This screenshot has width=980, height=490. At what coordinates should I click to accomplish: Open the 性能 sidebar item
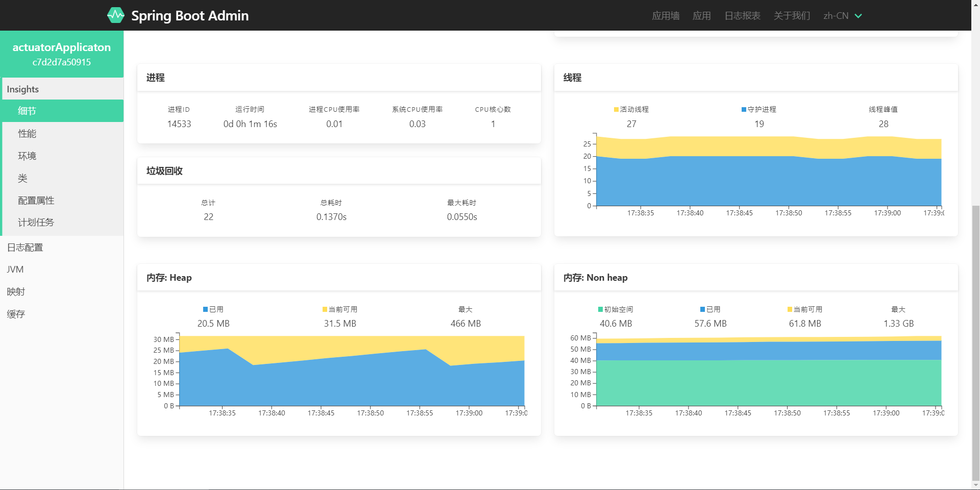(27, 134)
